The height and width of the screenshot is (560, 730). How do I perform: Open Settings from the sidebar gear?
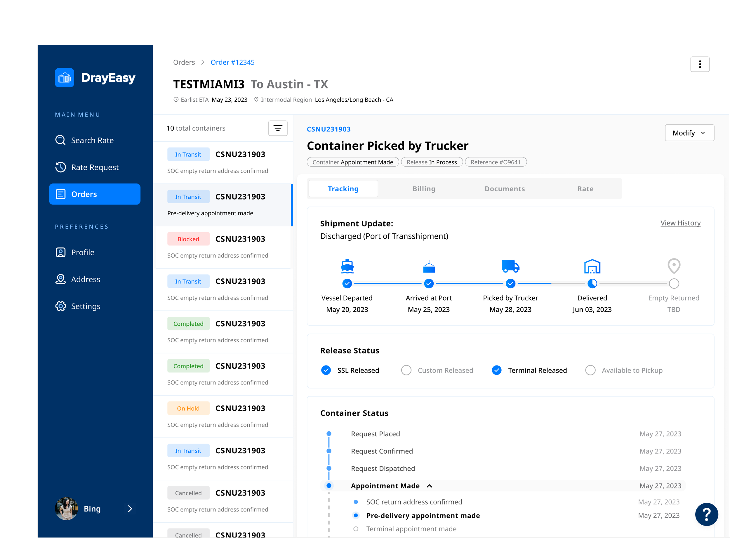(x=61, y=306)
